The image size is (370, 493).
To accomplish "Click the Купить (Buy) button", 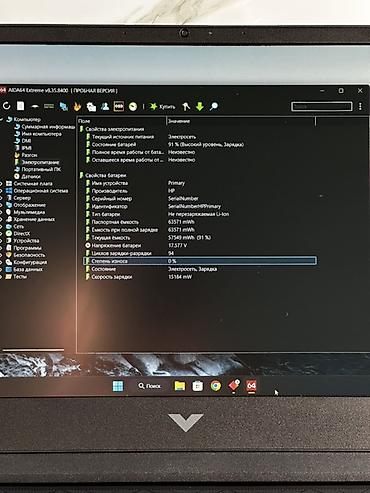I will click(x=163, y=107).
